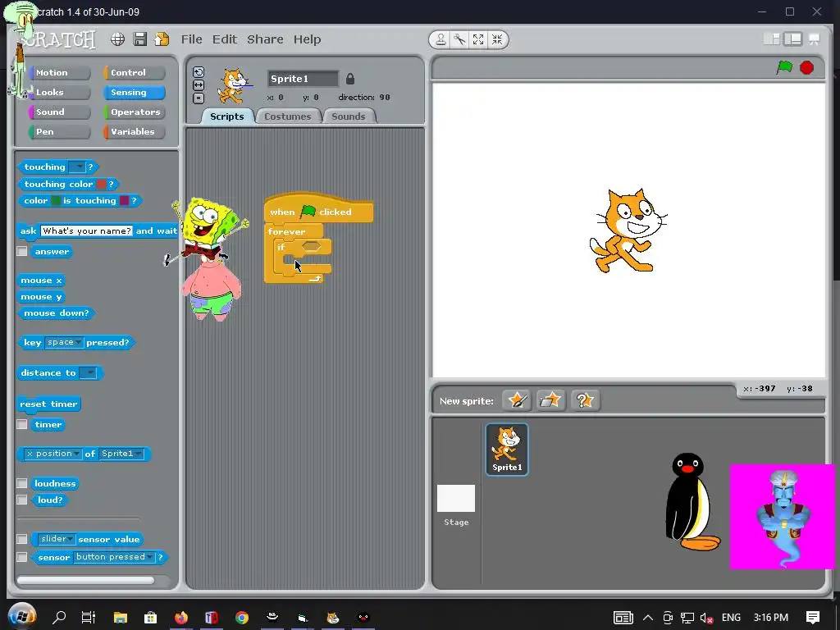Select Sprite1 thumbnail in sprite list
The width and height of the screenshot is (840, 630).
click(507, 449)
